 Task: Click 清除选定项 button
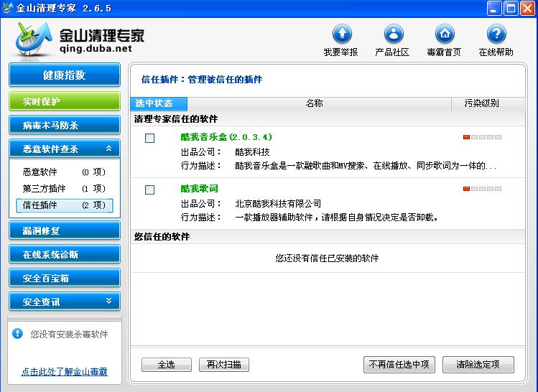478,364
